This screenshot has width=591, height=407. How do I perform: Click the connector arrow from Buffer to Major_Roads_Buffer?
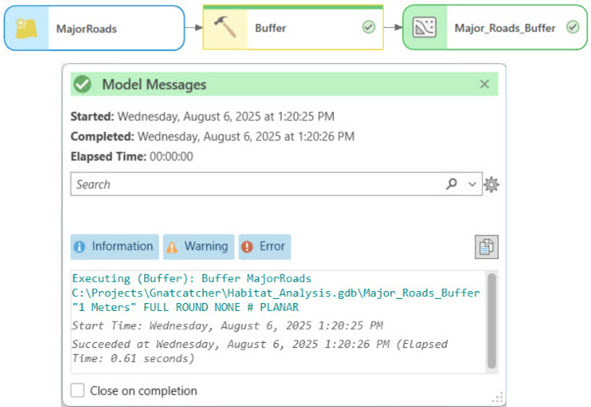coord(393,27)
